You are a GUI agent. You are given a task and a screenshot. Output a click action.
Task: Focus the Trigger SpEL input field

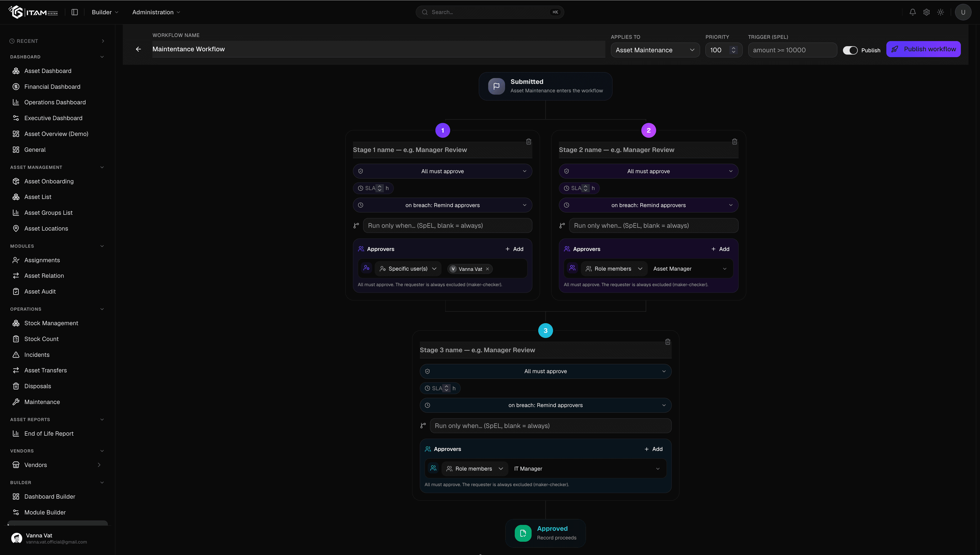pyautogui.click(x=792, y=50)
